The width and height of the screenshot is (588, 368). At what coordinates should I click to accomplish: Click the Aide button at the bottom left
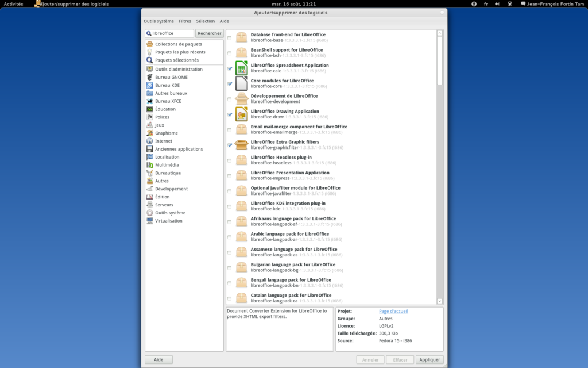tap(158, 360)
